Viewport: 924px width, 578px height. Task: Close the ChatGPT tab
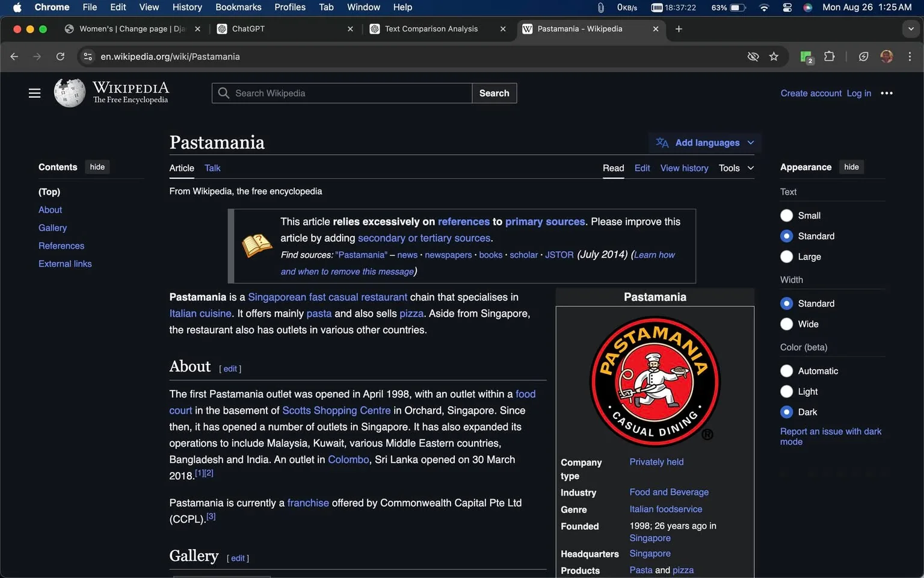[350, 28]
